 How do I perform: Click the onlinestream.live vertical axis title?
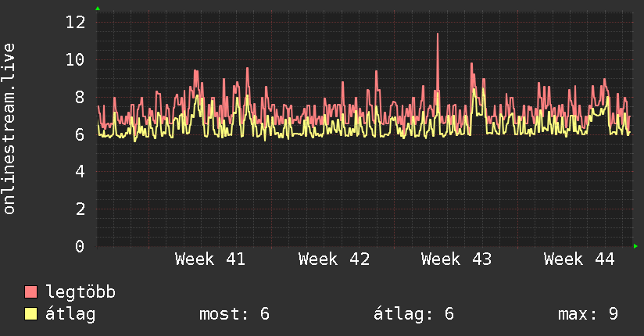point(9,129)
